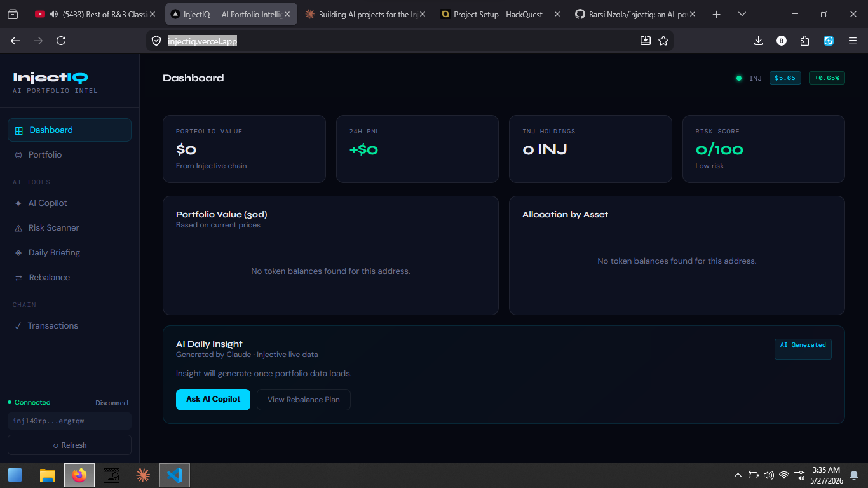Click the address bar URL
Image resolution: width=868 pixels, height=488 pixels.
coord(202,41)
